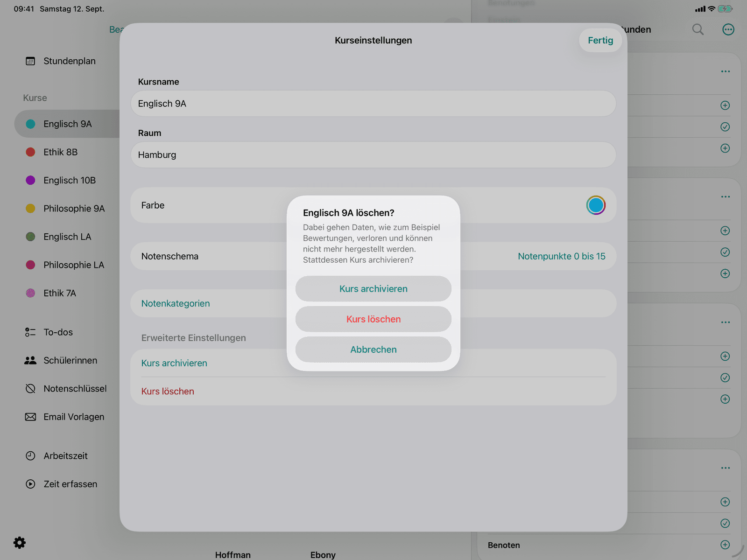The height and width of the screenshot is (560, 747).
Task: Tap Fertig to close Kurseinstellungen
Action: (600, 40)
